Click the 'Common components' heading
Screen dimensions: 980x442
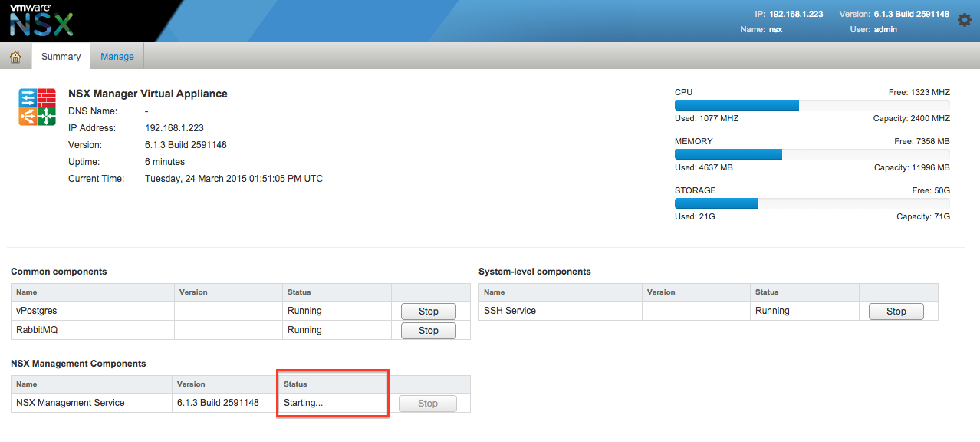click(59, 272)
